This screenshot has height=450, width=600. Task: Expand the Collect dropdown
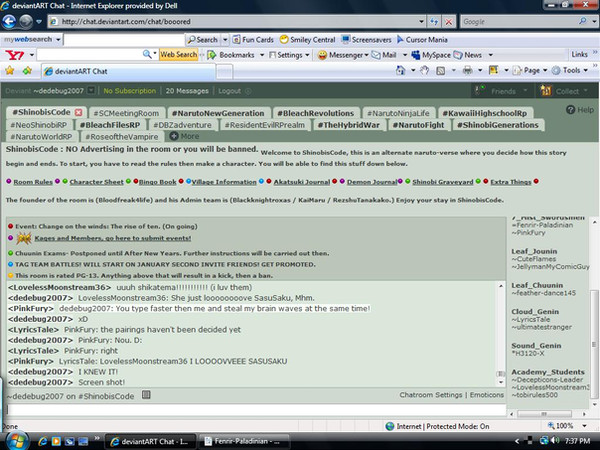pyautogui.click(x=585, y=91)
